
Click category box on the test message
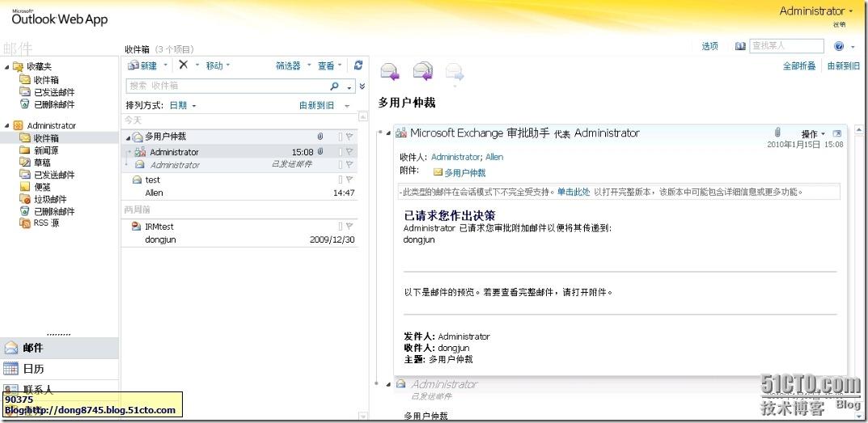[x=341, y=180]
